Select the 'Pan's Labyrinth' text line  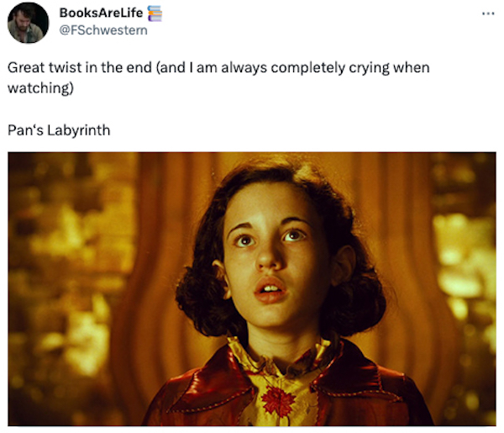tap(59, 130)
